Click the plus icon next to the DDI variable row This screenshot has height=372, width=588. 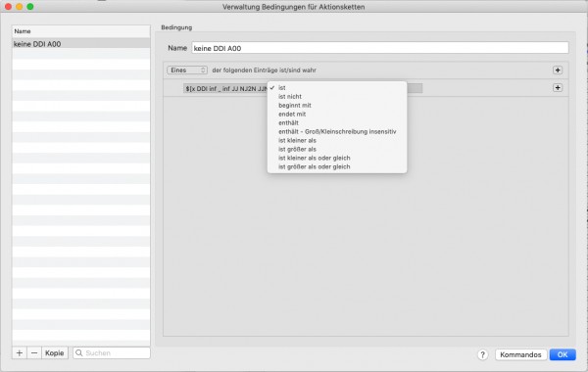click(558, 88)
